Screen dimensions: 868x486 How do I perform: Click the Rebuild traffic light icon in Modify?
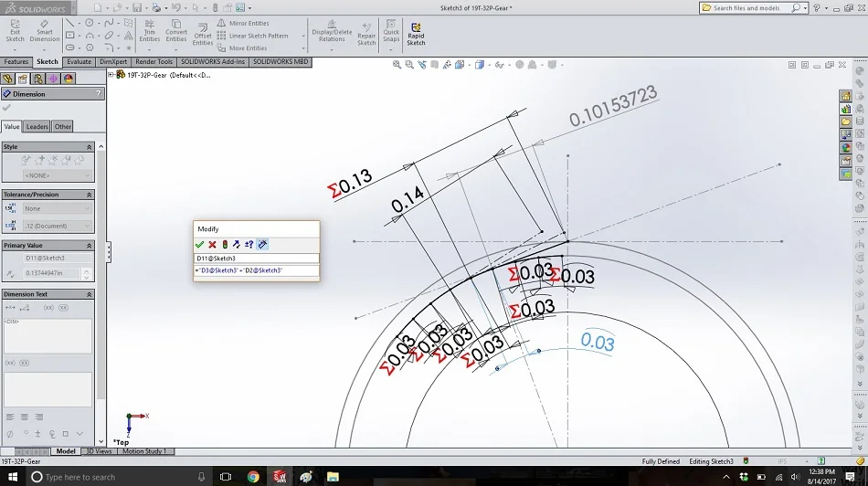[225, 244]
